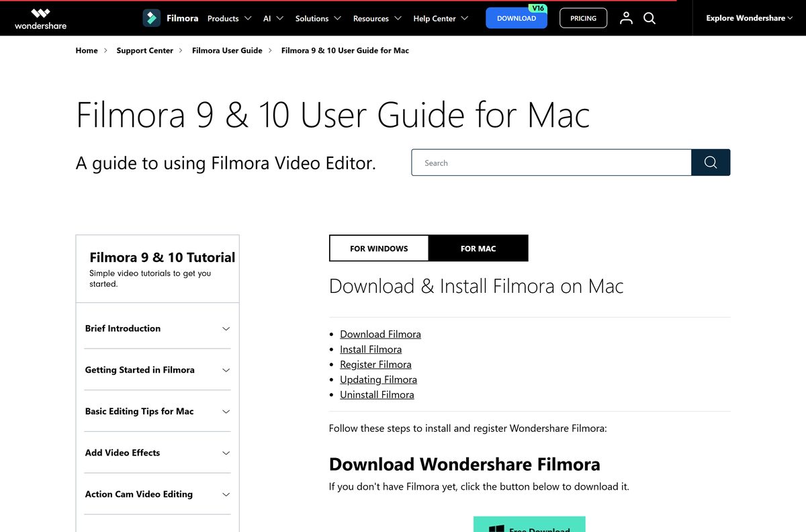Expand Action Cam Video Editing section
The height and width of the screenshot is (532, 806).
click(157, 494)
